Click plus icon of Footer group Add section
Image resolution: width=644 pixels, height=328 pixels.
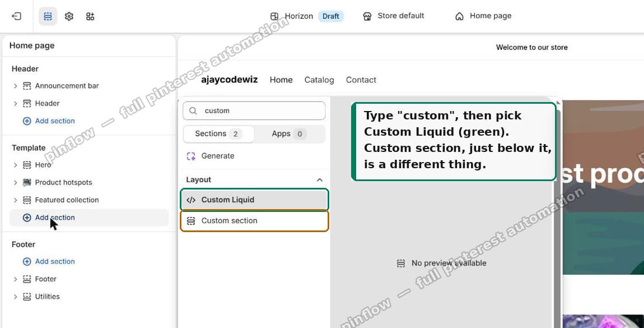pyautogui.click(x=27, y=262)
